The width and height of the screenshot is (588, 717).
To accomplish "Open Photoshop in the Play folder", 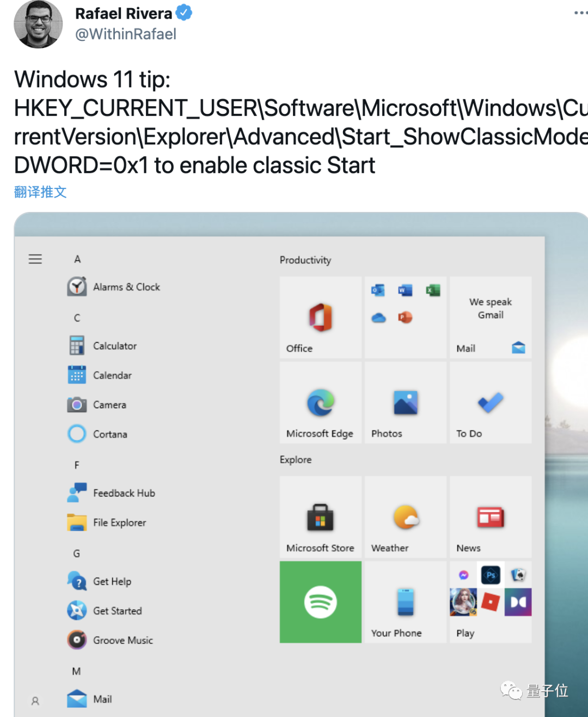I will tap(491, 575).
